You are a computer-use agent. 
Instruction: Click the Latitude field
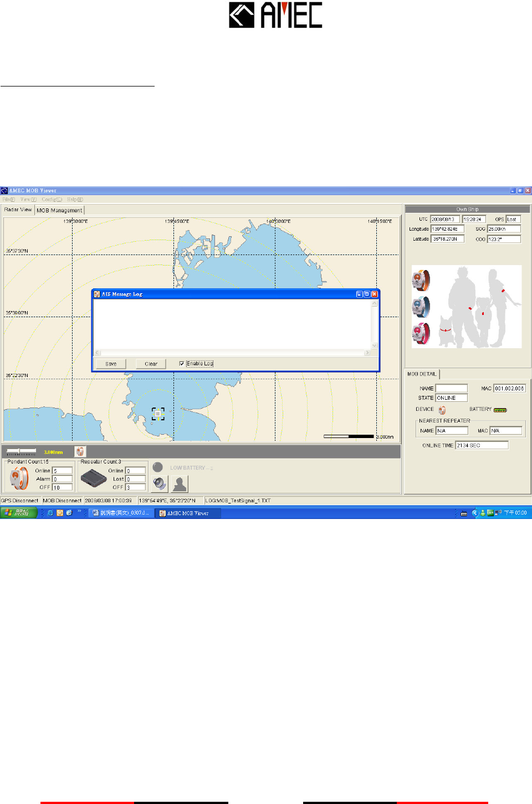pyautogui.click(x=448, y=239)
